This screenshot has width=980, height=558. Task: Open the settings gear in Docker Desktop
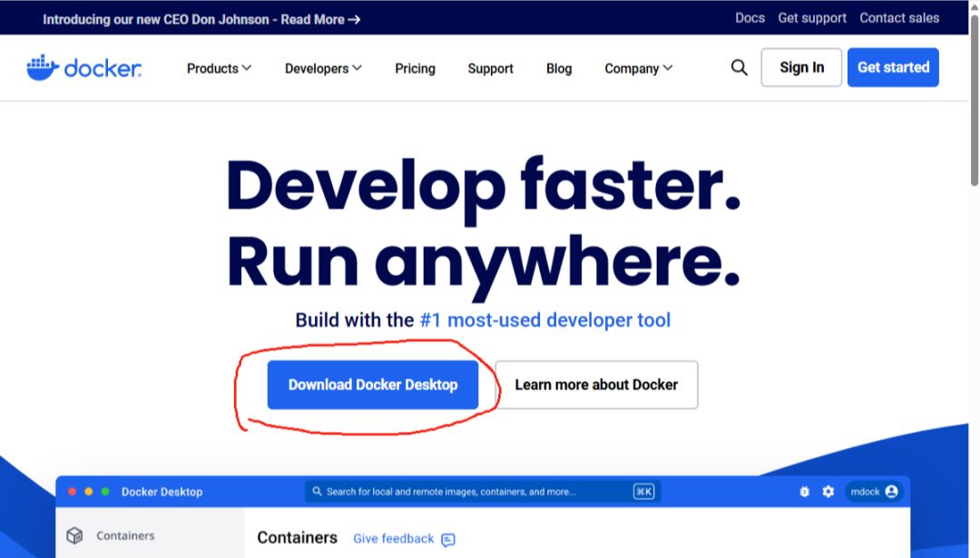[x=828, y=492]
